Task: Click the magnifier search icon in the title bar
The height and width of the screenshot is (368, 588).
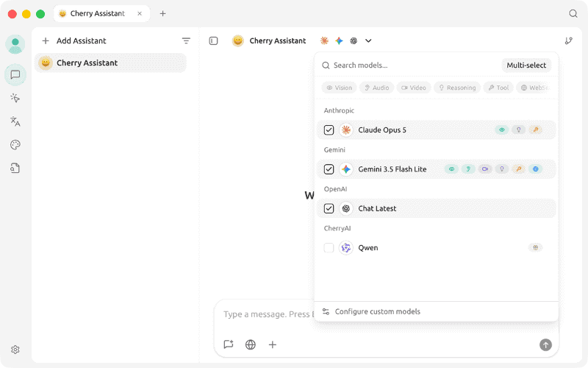Action: [x=573, y=13]
